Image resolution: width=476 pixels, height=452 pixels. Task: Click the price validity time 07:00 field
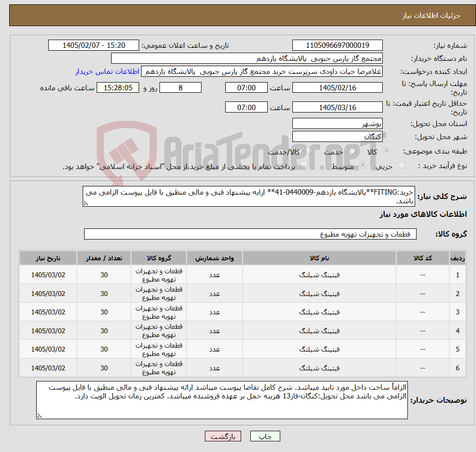246,107
